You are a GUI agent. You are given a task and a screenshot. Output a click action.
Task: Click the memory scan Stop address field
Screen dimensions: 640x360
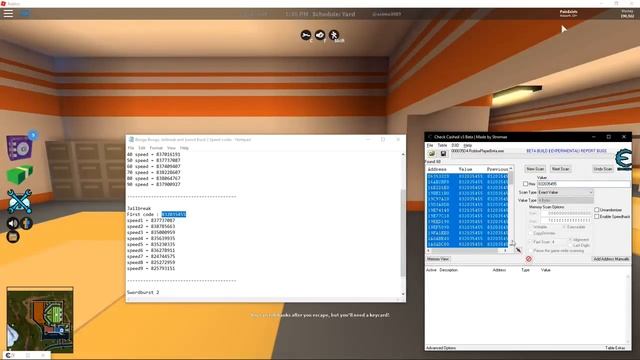pyautogui.click(x=566, y=220)
